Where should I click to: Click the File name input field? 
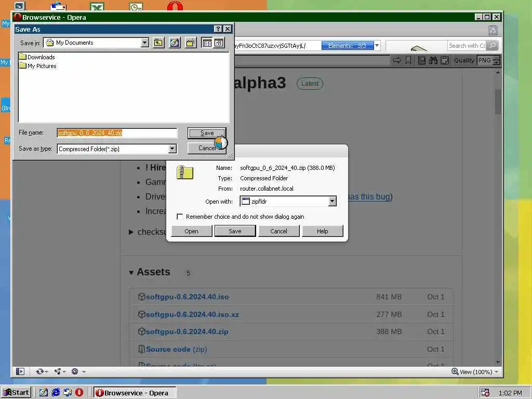[117, 132]
